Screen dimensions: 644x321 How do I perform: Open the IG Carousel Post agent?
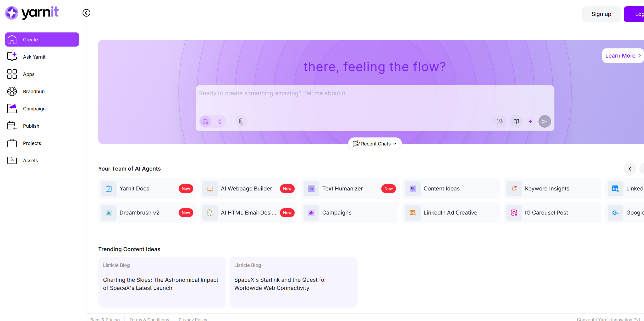(x=552, y=213)
